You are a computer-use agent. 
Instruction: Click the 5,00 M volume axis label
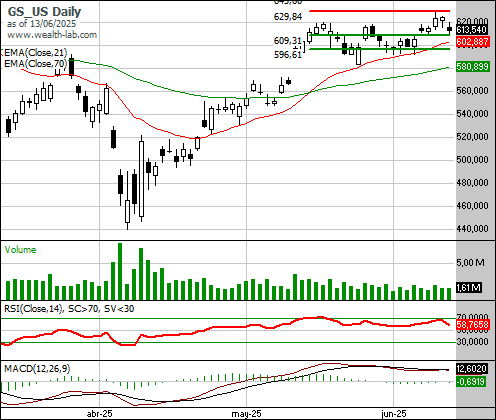[470, 263]
